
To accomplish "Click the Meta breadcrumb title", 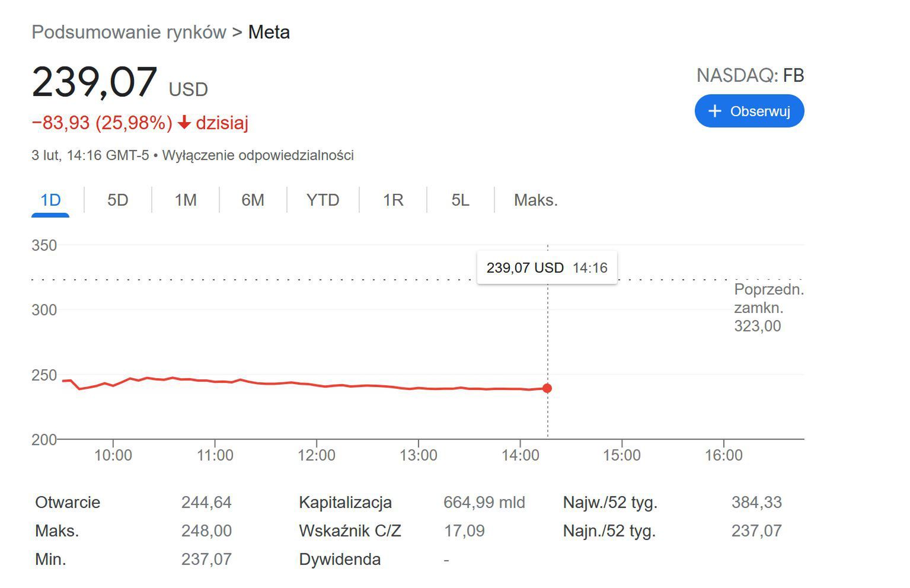I will tap(269, 32).
